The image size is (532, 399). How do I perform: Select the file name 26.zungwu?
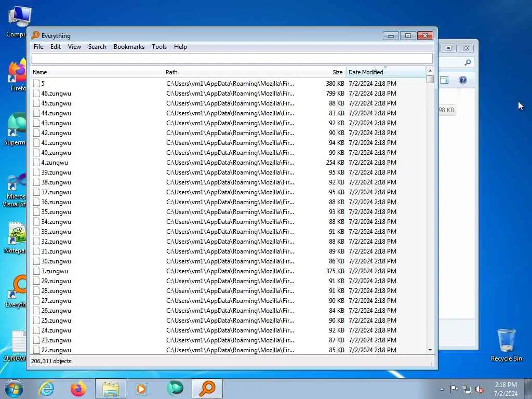[56, 311]
